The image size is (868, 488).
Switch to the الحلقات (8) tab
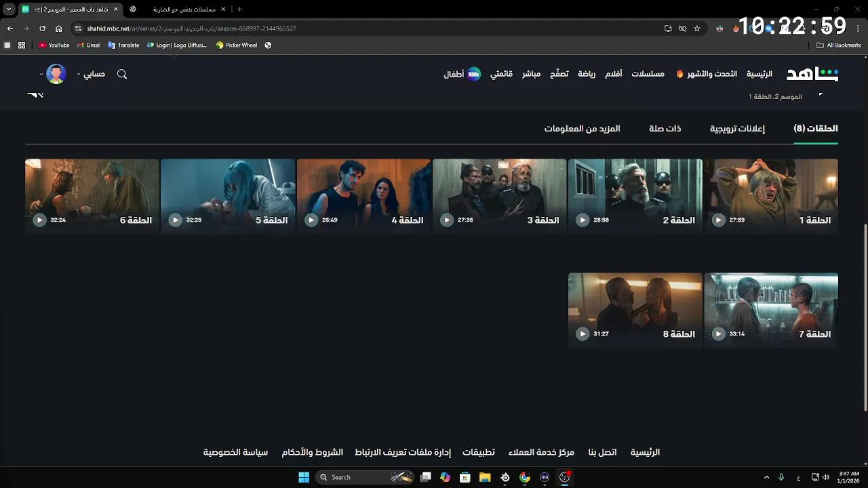[816, 128]
